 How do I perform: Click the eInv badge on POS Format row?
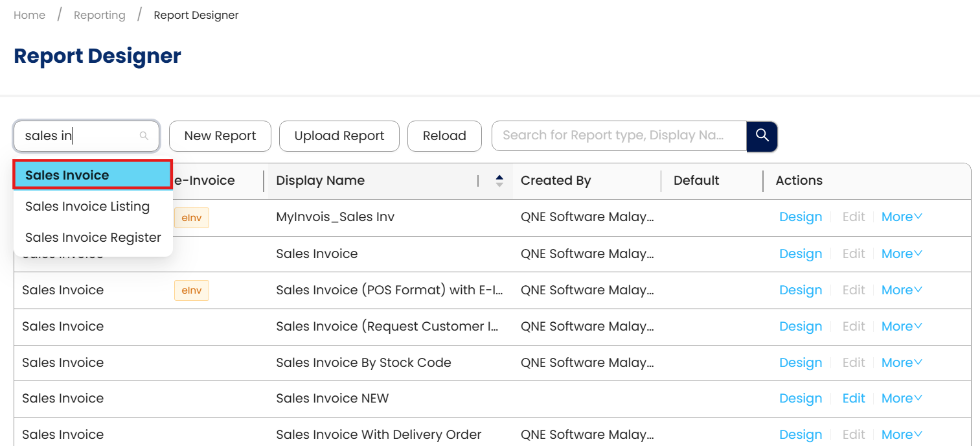click(192, 290)
